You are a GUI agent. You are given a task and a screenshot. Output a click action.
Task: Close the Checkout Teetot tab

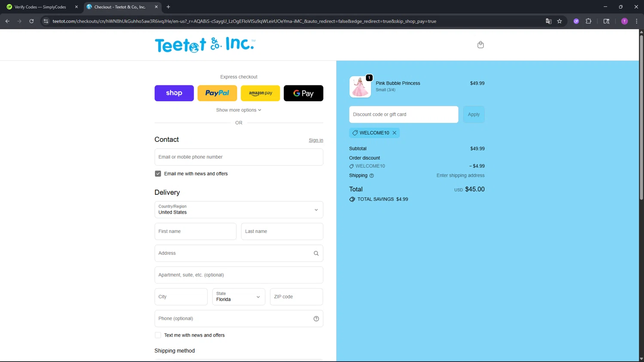(156, 7)
